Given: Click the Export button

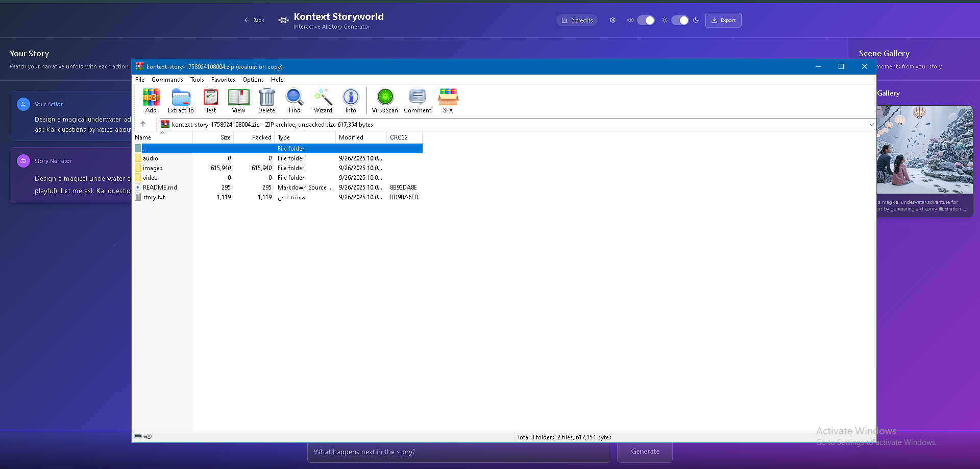Looking at the screenshot, I should tap(723, 20).
